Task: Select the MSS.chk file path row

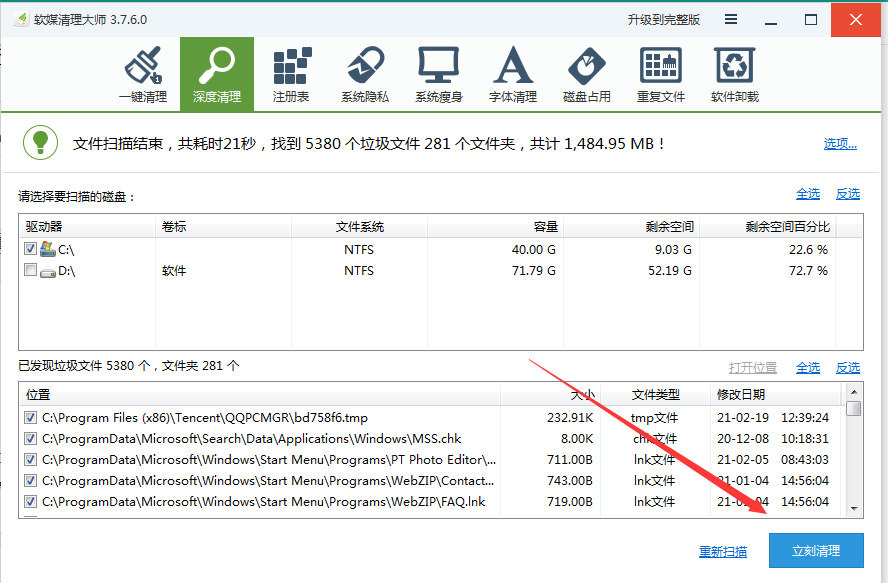Action: click(251, 439)
